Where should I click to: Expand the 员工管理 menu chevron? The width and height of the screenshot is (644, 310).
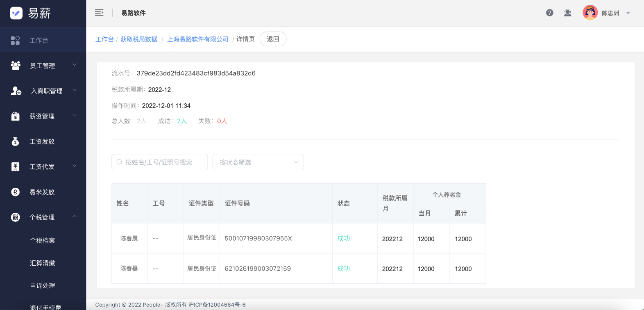[x=75, y=65]
